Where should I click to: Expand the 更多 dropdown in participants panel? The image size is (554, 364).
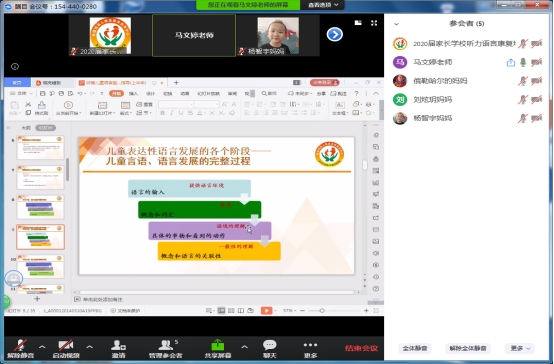pos(520,348)
